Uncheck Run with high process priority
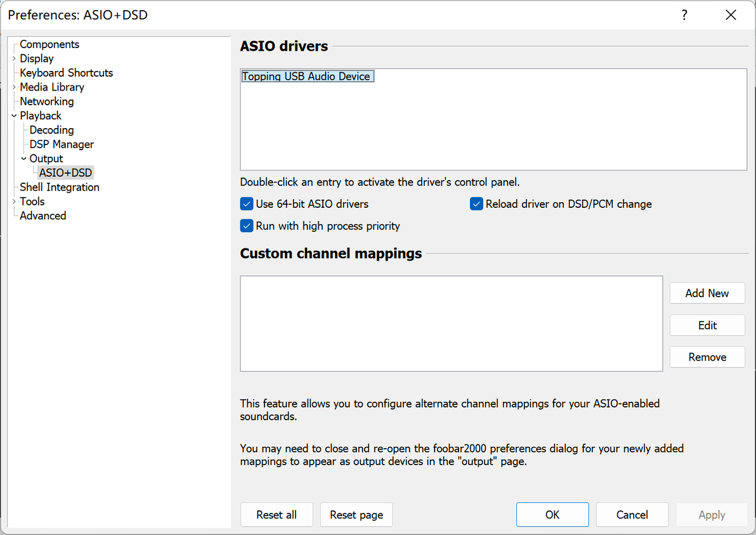 247,226
